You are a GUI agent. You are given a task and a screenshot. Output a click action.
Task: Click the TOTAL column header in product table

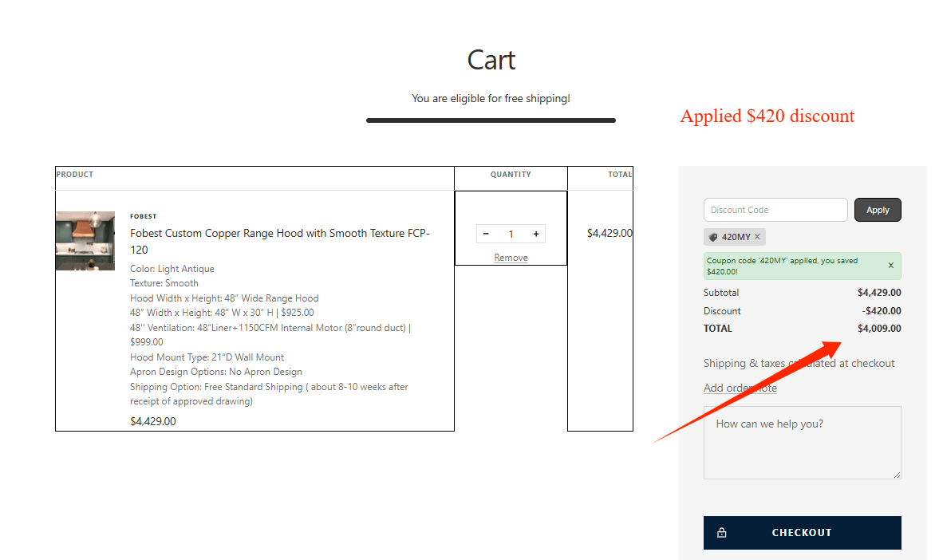pos(620,174)
